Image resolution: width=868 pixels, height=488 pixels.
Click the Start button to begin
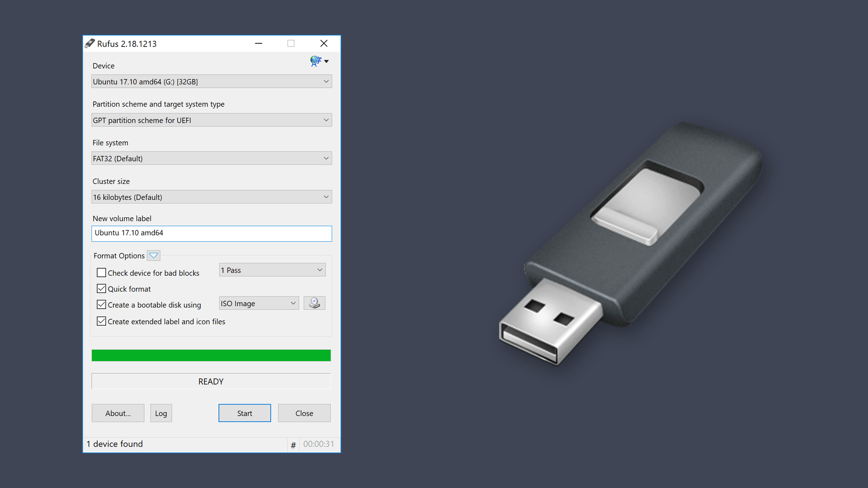(x=244, y=413)
